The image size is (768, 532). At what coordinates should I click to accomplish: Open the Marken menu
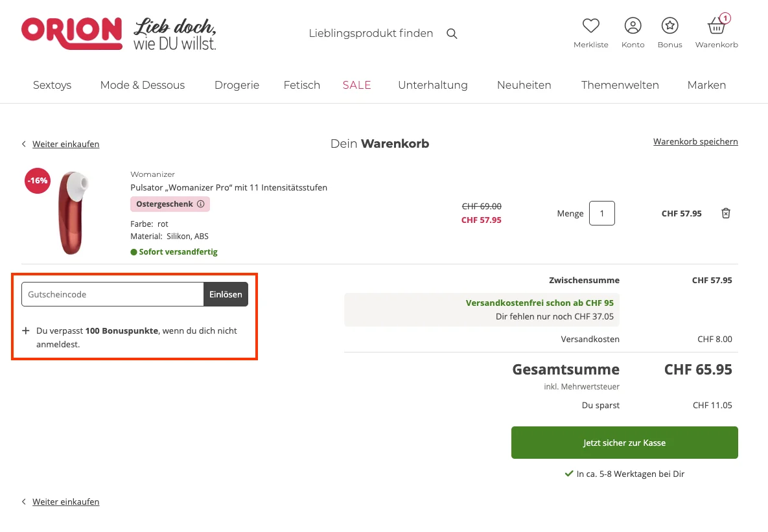pyautogui.click(x=706, y=85)
